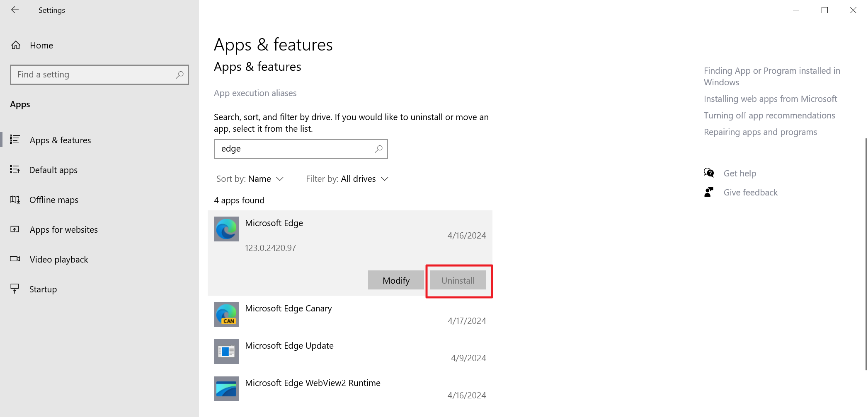Click the magnifier in Find a setting
868x417 pixels.
tap(179, 75)
